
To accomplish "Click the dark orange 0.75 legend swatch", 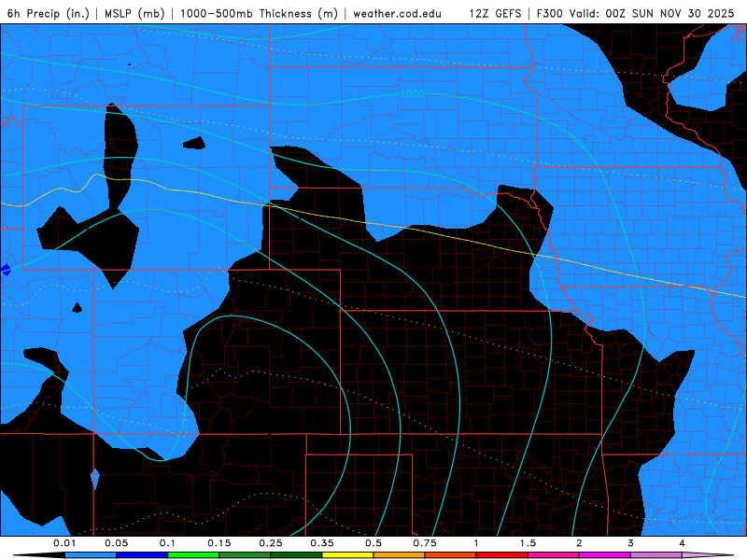I will pyautogui.click(x=451, y=555).
